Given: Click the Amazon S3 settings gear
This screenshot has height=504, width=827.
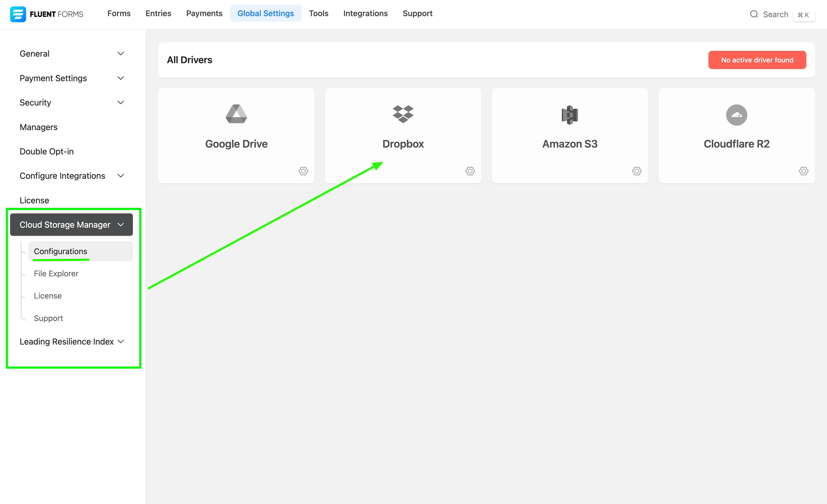Looking at the screenshot, I should (x=637, y=171).
